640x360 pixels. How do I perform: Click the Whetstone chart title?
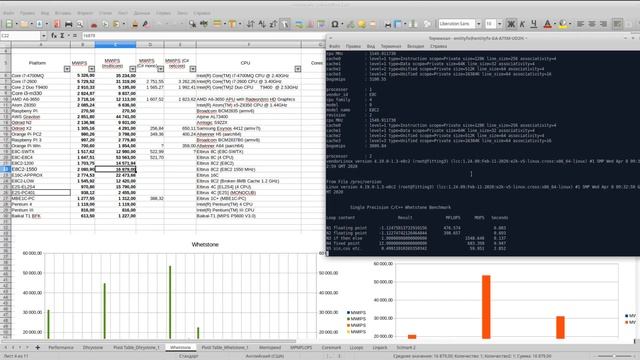click(205, 244)
